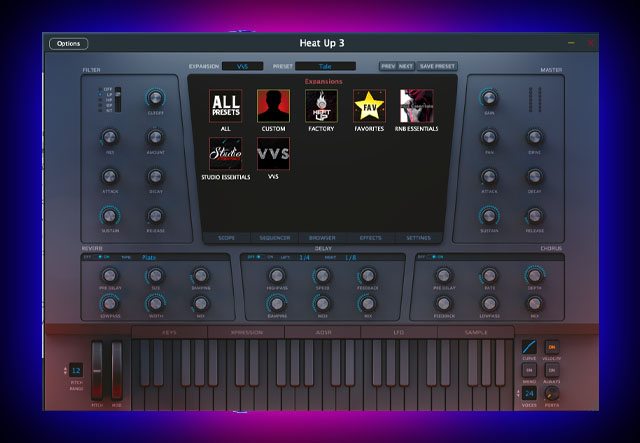Select the RNB ESSENTIALS expansion

point(417,106)
